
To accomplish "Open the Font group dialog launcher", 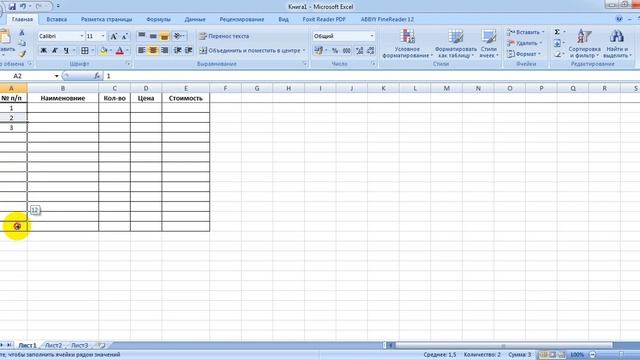I will [128, 64].
